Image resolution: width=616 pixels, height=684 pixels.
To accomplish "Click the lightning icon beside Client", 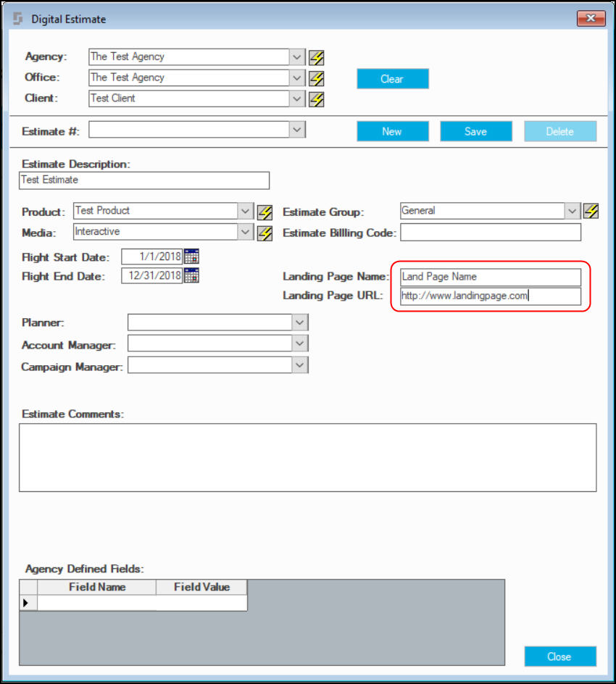I will [316, 99].
